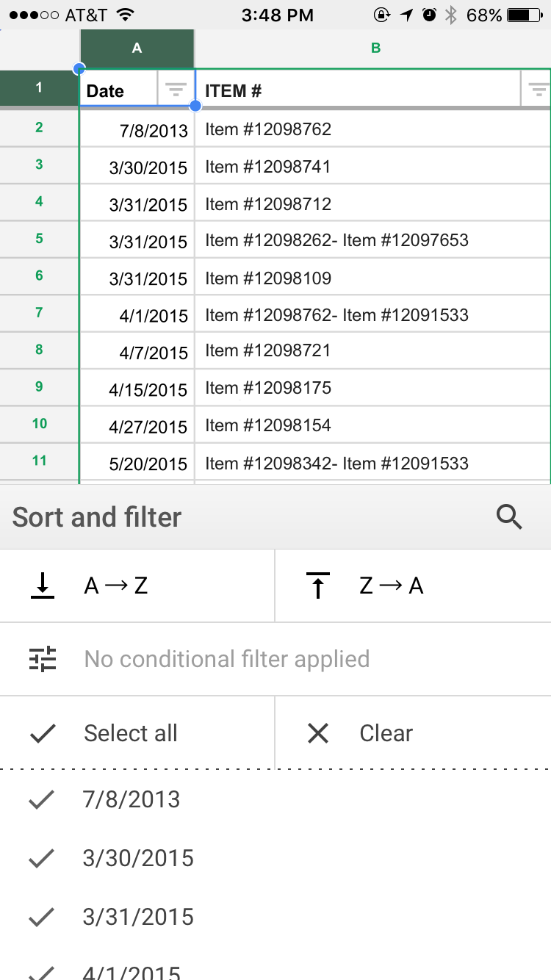Tap the No conditional filter applied text

(x=226, y=659)
